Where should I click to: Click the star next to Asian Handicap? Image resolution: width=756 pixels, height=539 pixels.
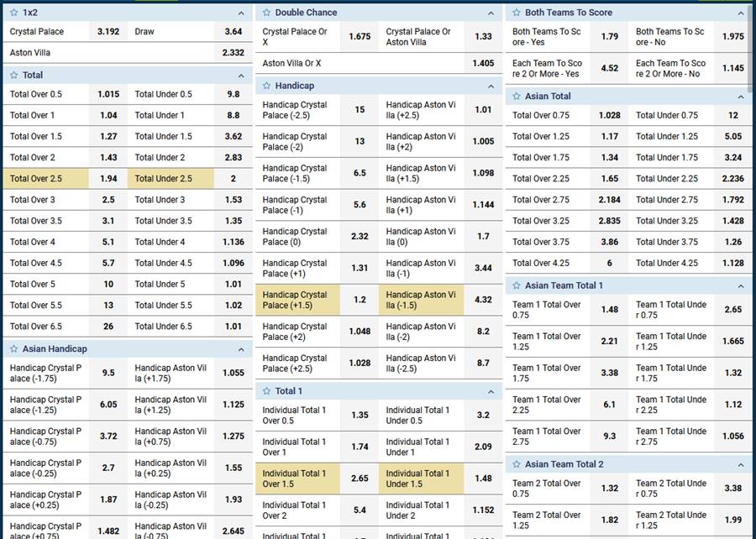13,348
